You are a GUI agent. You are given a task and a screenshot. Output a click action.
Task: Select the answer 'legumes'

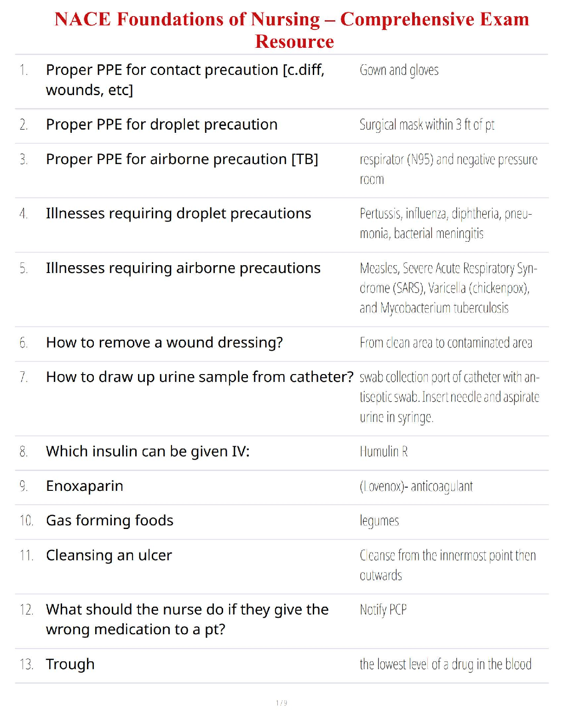[x=379, y=521]
